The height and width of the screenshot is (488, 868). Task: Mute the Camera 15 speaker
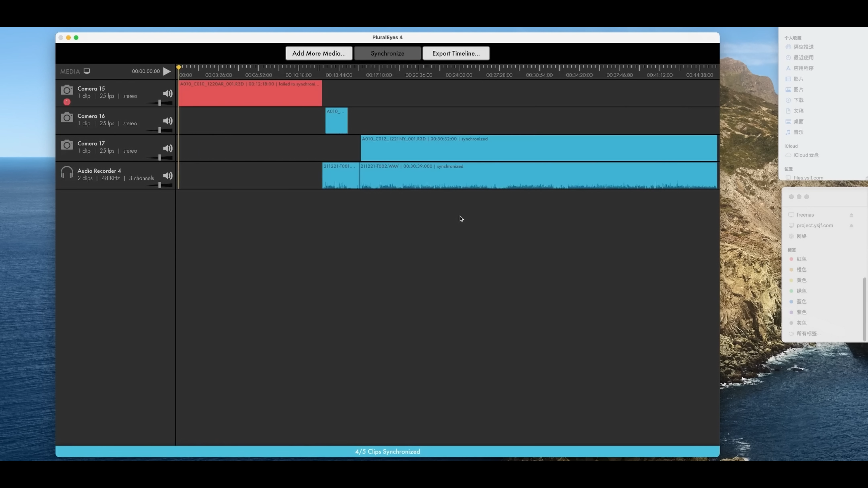(x=167, y=93)
